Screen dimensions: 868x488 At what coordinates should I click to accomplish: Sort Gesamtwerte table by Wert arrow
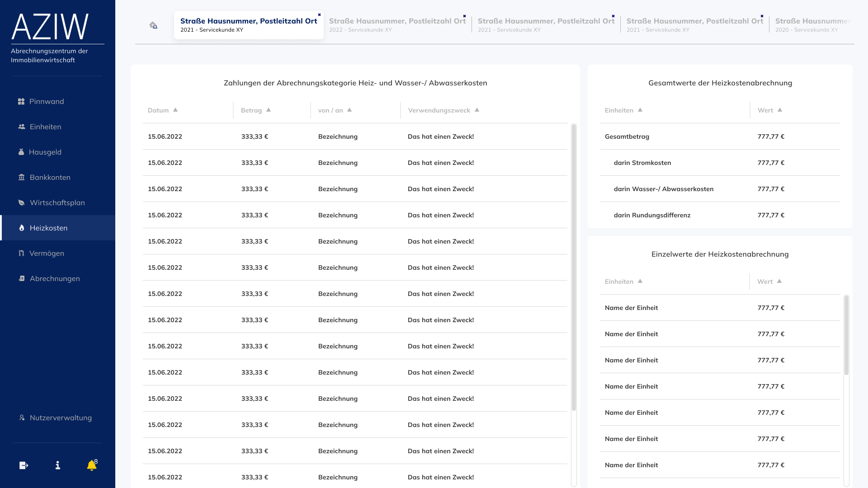pyautogui.click(x=780, y=110)
